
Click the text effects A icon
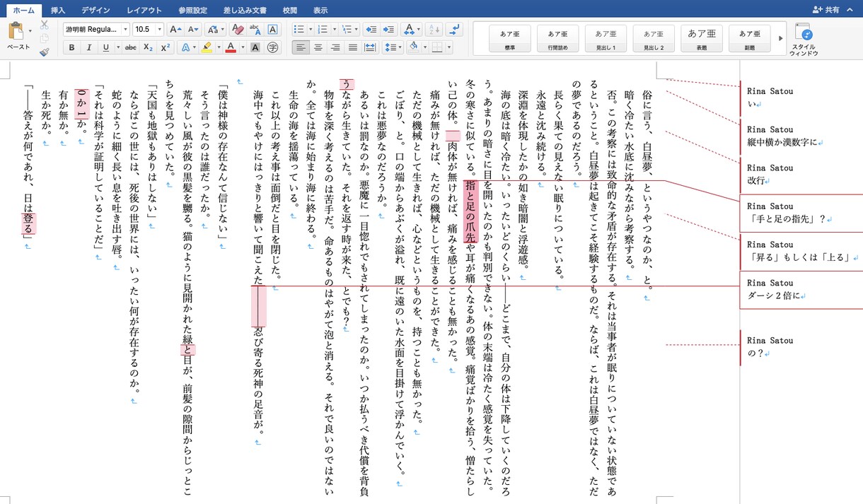184,47
